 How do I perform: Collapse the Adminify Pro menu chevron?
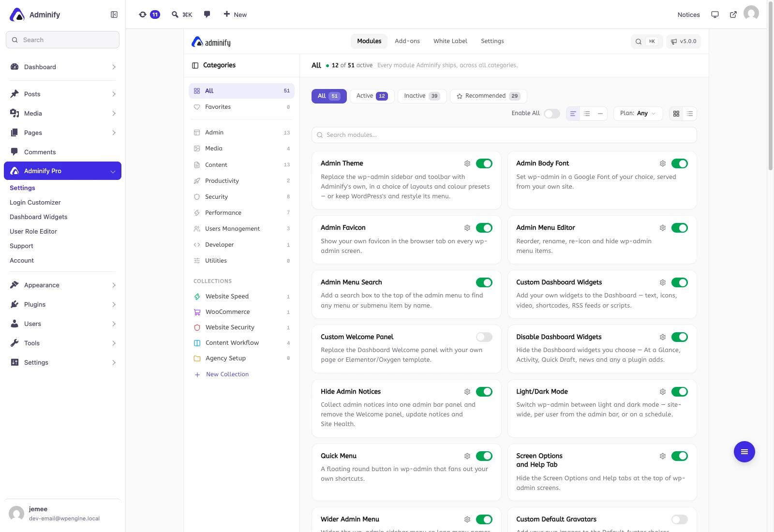pos(113,171)
